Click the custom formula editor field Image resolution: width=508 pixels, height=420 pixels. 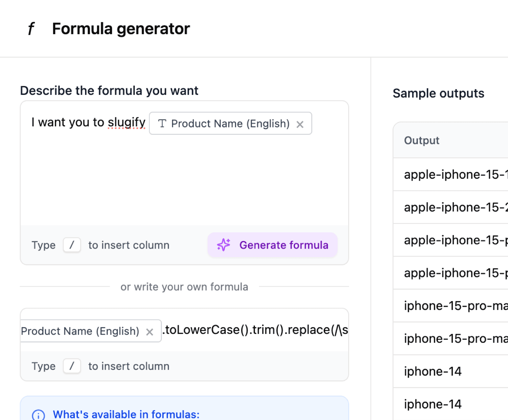[254, 330]
